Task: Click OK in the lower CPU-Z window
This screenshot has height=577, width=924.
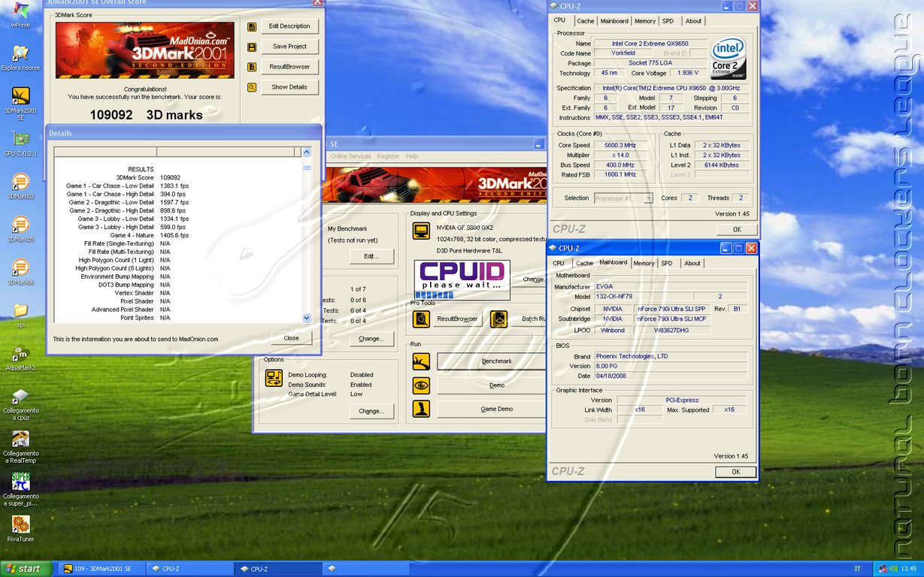Action: click(736, 472)
